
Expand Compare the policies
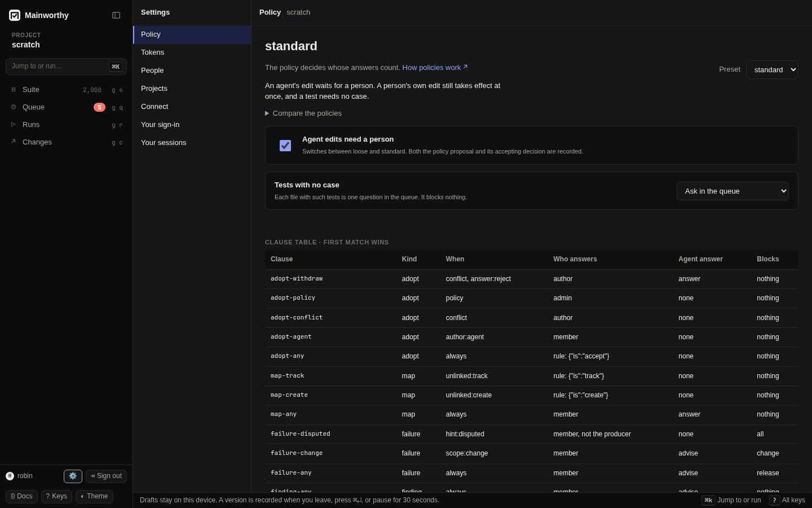tap(303, 113)
